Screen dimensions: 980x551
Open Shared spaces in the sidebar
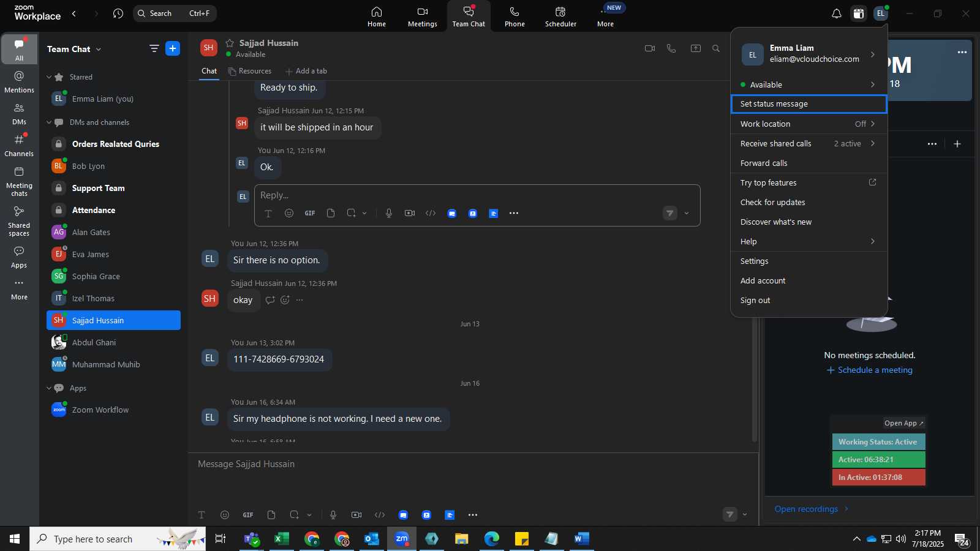pos(19,220)
